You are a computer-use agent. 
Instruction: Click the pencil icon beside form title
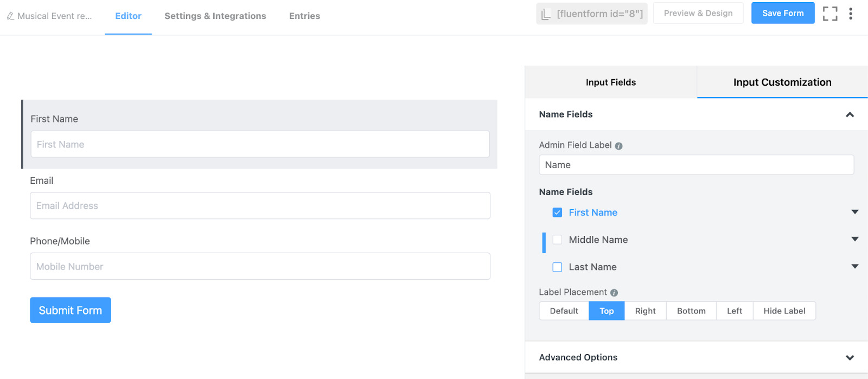point(10,16)
